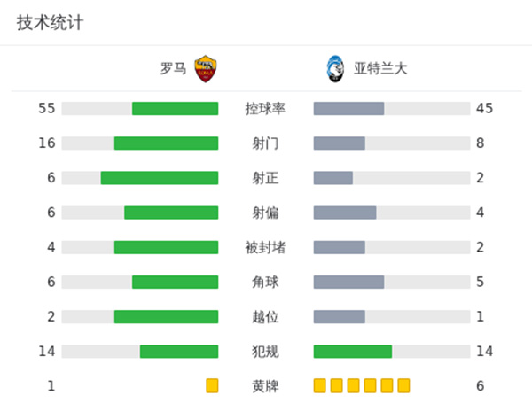Viewport: 532px width, 403px height.
Task: Click Atalanta's green 犯规 fouls bar
Action: click(352, 352)
